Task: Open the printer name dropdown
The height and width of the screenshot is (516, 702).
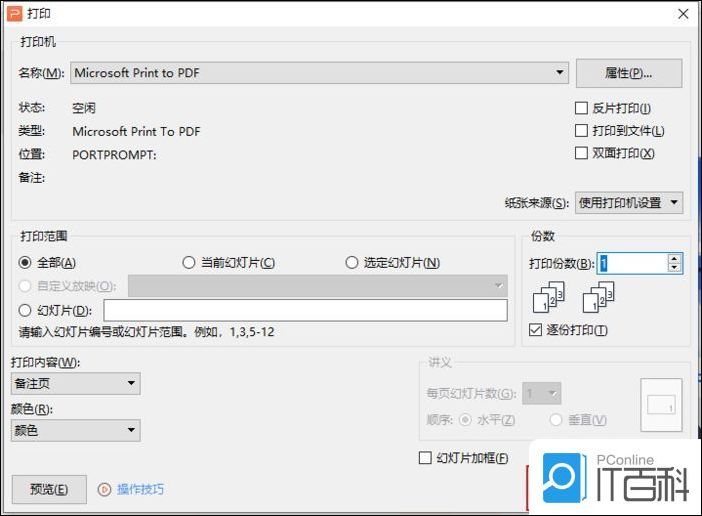Action: (319, 73)
